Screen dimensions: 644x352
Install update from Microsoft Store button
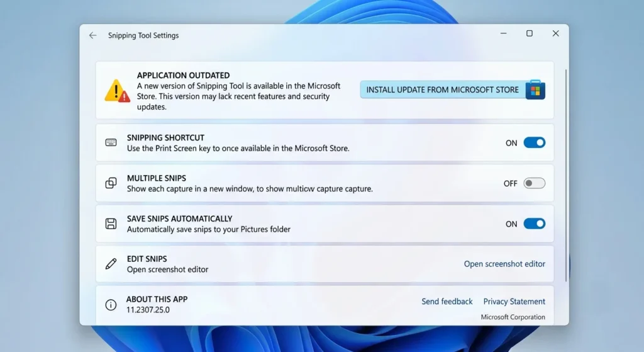point(453,89)
